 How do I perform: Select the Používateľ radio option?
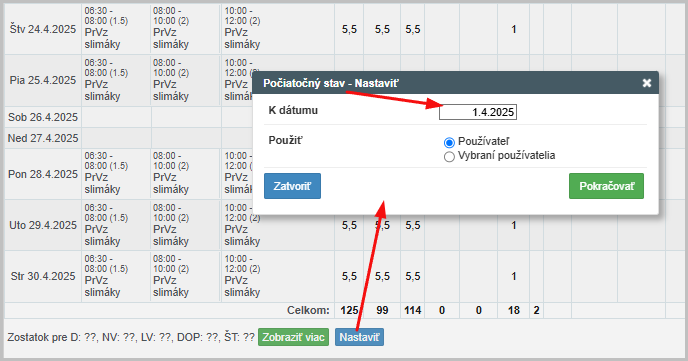click(x=449, y=142)
